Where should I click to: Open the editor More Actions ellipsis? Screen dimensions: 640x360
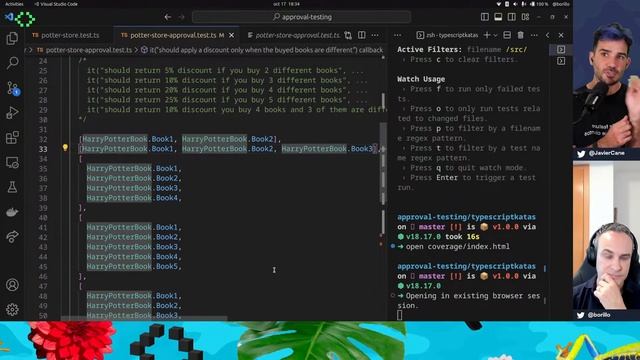(x=375, y=36)
